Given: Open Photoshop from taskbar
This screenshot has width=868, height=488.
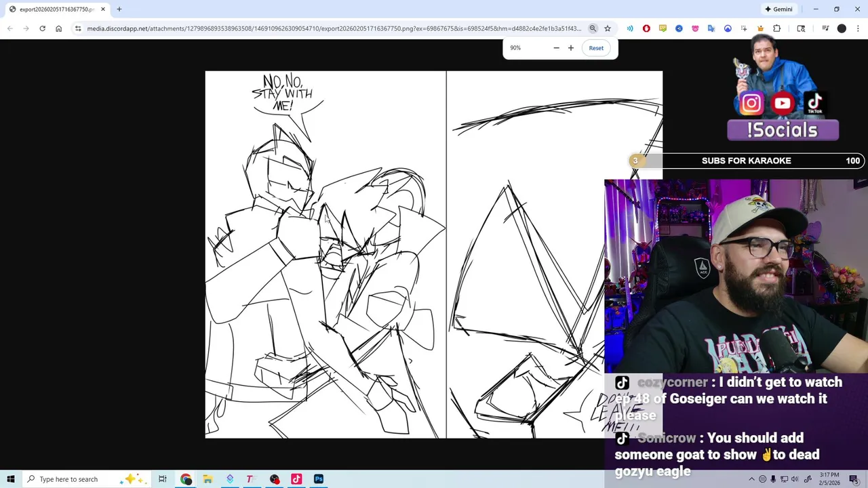Looking at the screenshot, I should [x=319, y=479].
